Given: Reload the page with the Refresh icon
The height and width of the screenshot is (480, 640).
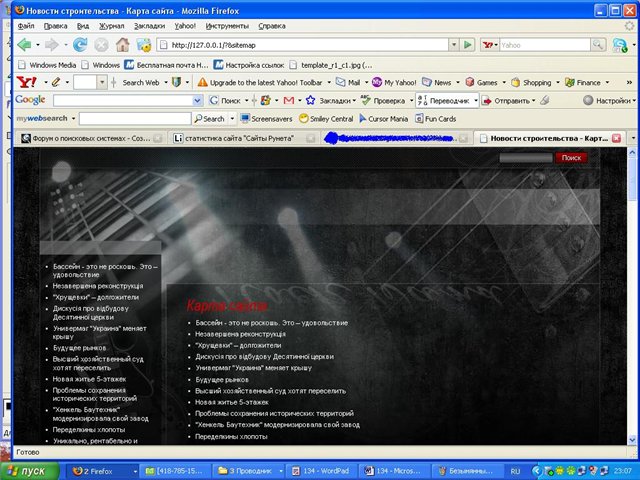Looking at the screenshot, I should (80, 44).
